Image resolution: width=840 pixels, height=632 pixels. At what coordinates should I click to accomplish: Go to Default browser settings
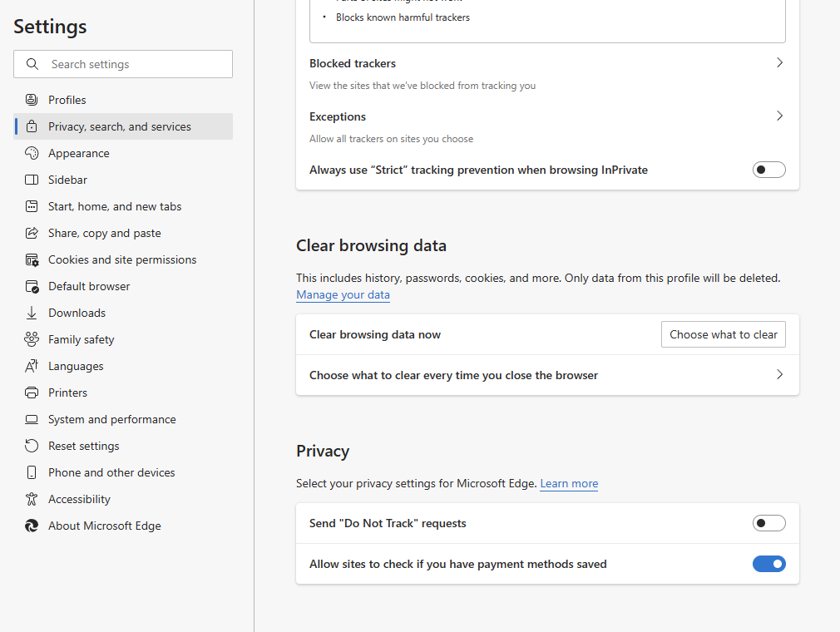tap(123, 287)
